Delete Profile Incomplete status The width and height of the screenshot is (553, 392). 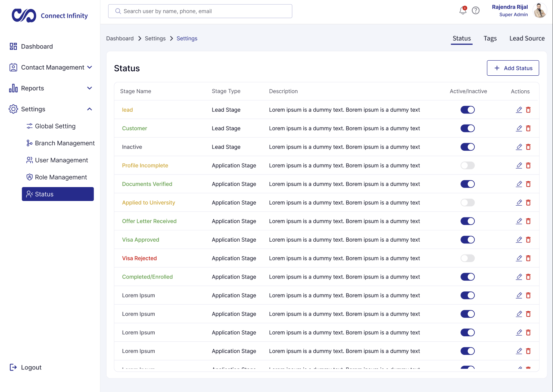[x=528, y=165]
